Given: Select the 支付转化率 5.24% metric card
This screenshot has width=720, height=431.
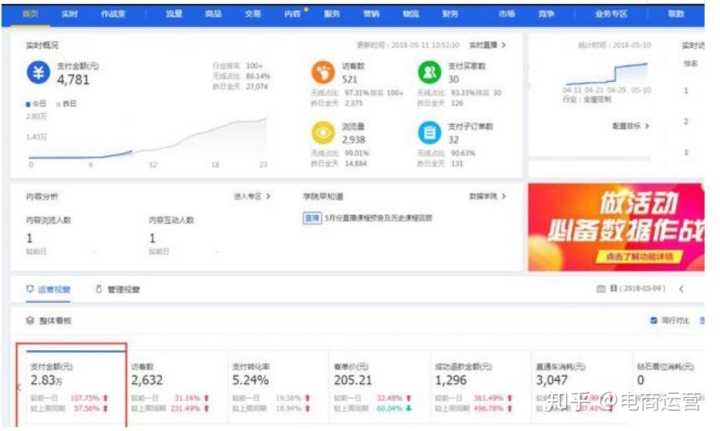Looking at the screenshot, I should 278,386.
